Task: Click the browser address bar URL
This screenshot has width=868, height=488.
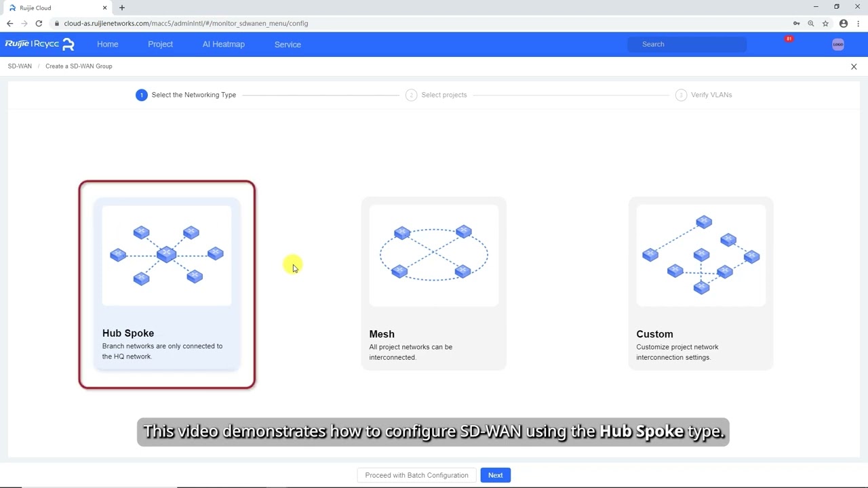Action: coord(186,23)
